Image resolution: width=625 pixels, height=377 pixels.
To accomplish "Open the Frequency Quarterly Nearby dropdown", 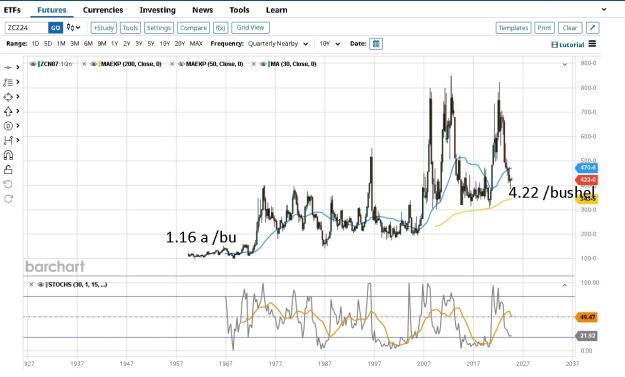I will (278, 44).
